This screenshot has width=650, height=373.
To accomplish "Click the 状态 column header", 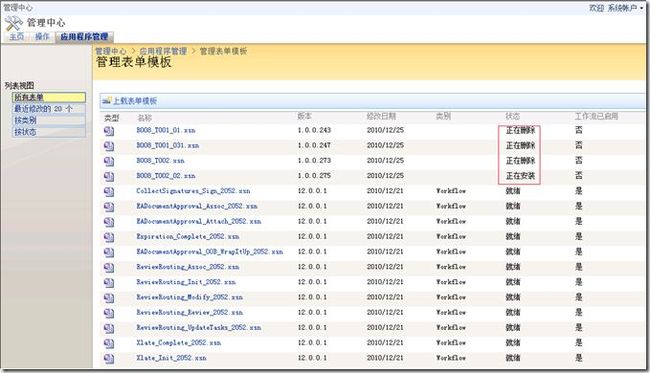I will (513, 116).
